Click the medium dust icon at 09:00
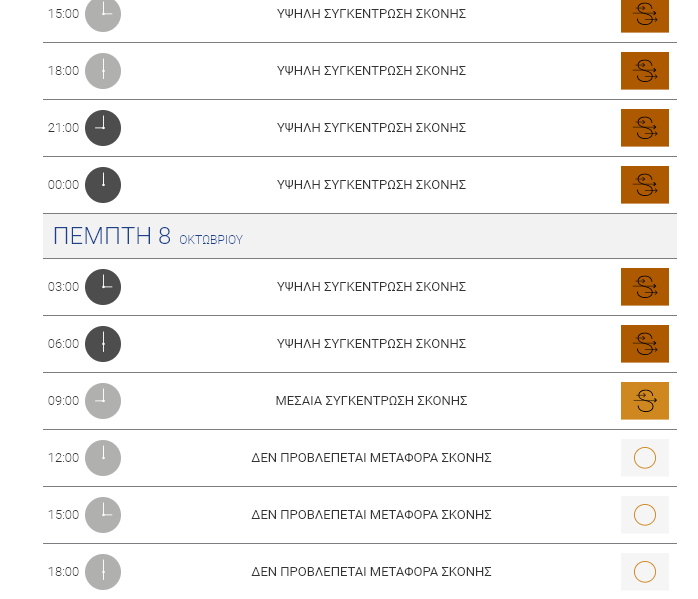The image size is (698, 599). (645, 401)
